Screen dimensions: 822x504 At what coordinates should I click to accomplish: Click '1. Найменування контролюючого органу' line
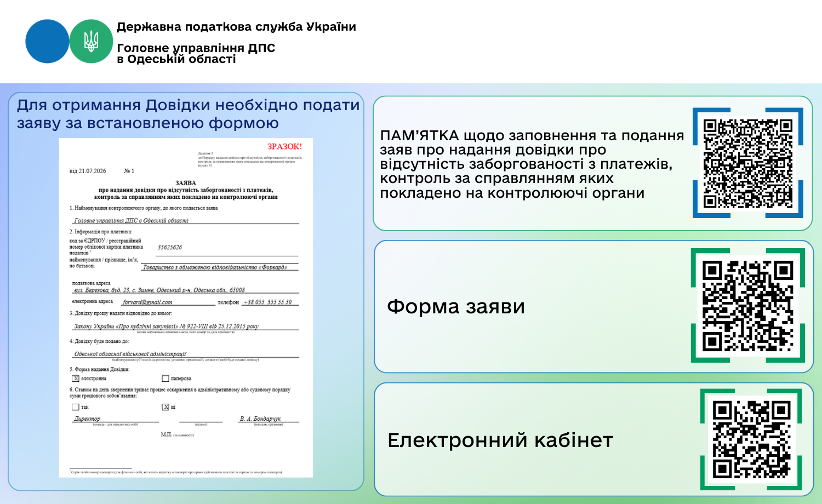[x=144, y=208]
